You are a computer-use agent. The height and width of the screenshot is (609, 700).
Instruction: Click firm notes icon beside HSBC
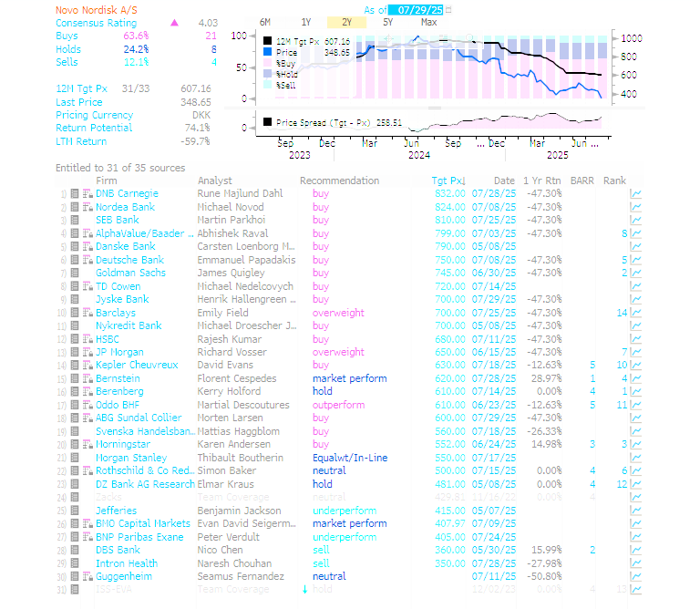tap(87, 339)
